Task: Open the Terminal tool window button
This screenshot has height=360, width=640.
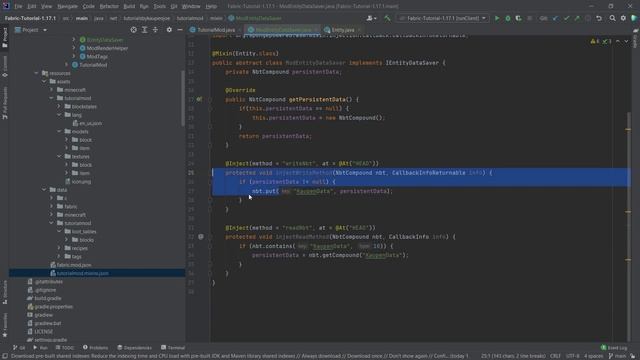Action: (173, 348)
